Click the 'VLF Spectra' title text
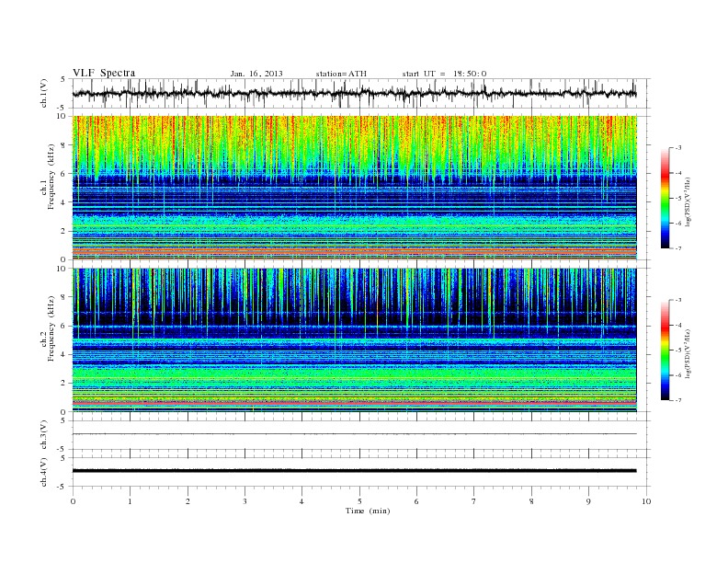Viewport: 728px width, 563px height. [104, 73]
